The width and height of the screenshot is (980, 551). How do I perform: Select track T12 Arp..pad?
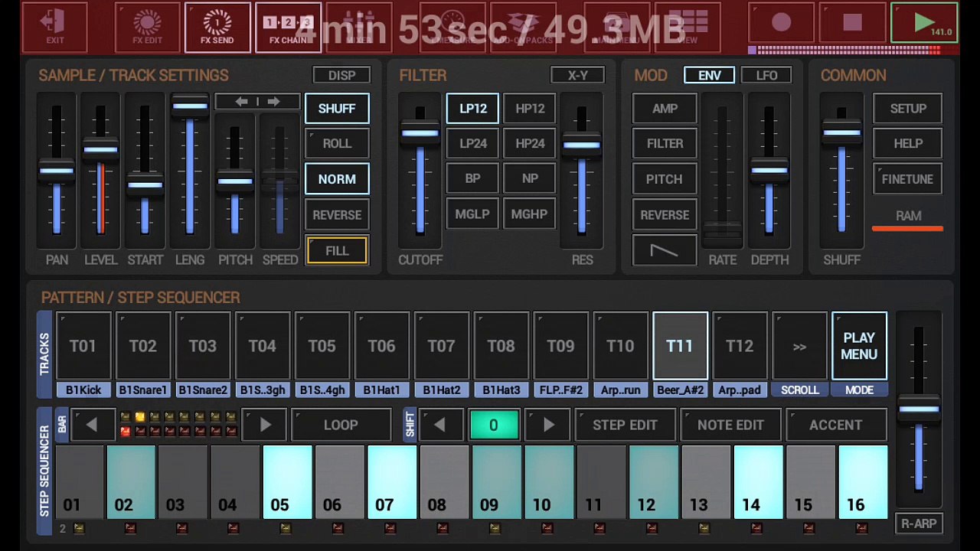(x=740, y=346)
